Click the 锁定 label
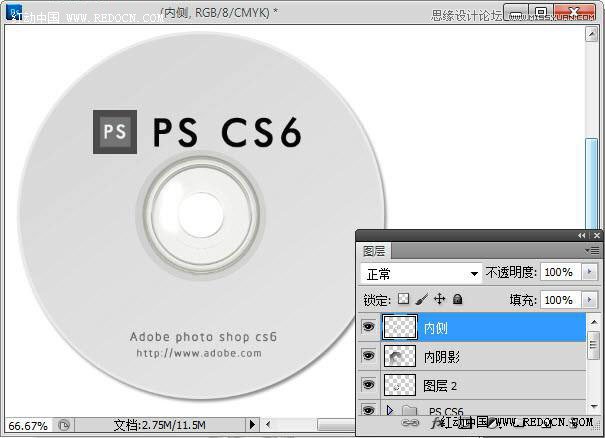This screenshot has height=438, width=605. [x=377, y=300]
